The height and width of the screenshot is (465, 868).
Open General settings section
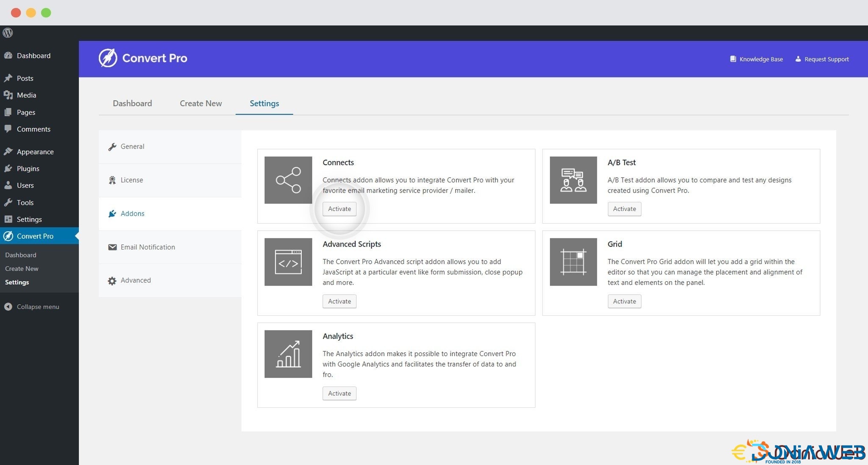pyautogui.click(x=170, y=147)
